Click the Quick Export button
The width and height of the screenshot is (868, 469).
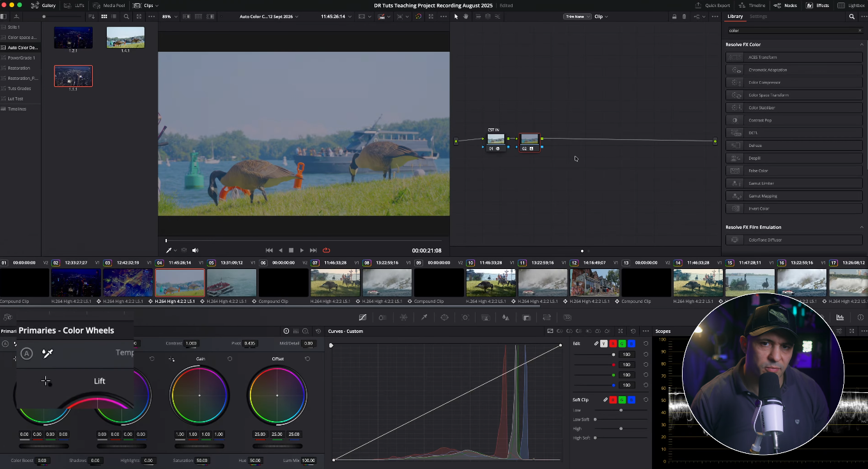713,5
